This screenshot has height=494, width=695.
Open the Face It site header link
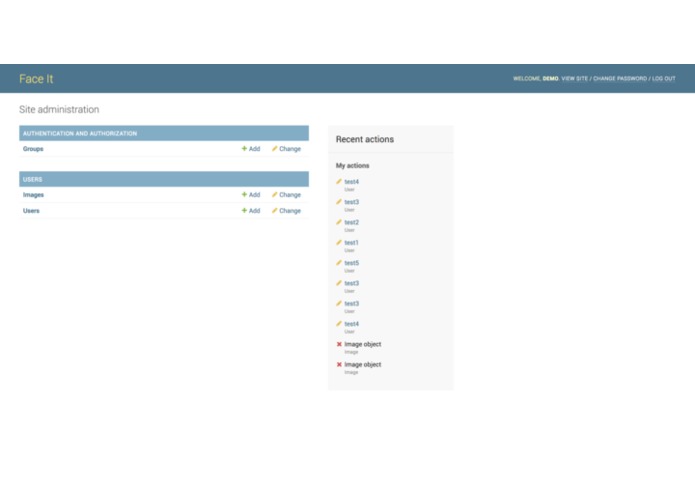tap(36, 79)
